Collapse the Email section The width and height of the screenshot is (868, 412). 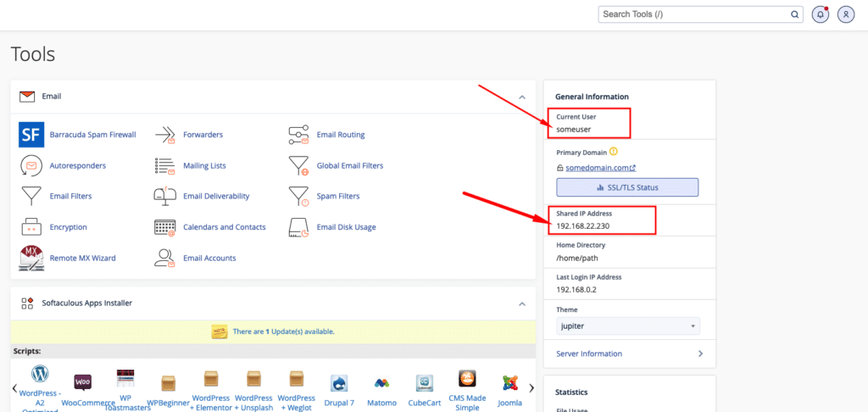(522, 97)
